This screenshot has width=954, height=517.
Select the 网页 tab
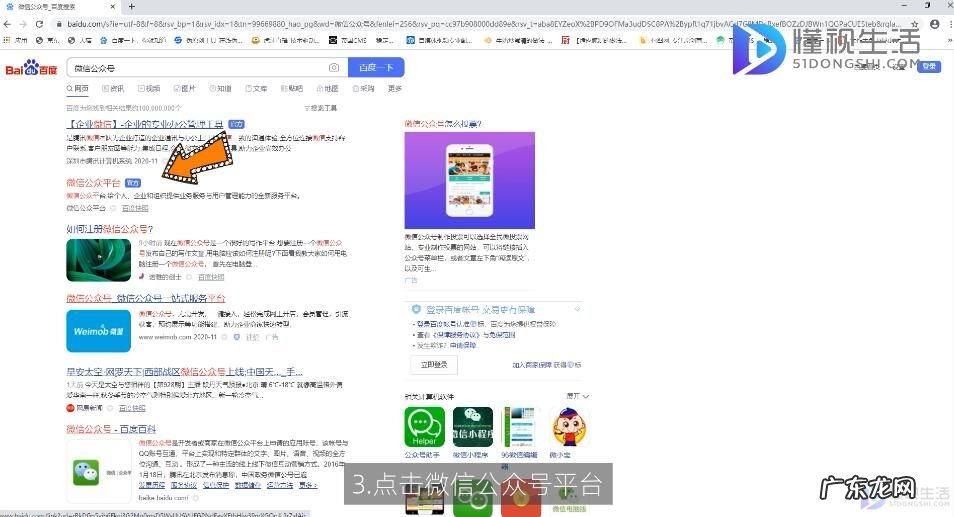[x=77, y=89]
